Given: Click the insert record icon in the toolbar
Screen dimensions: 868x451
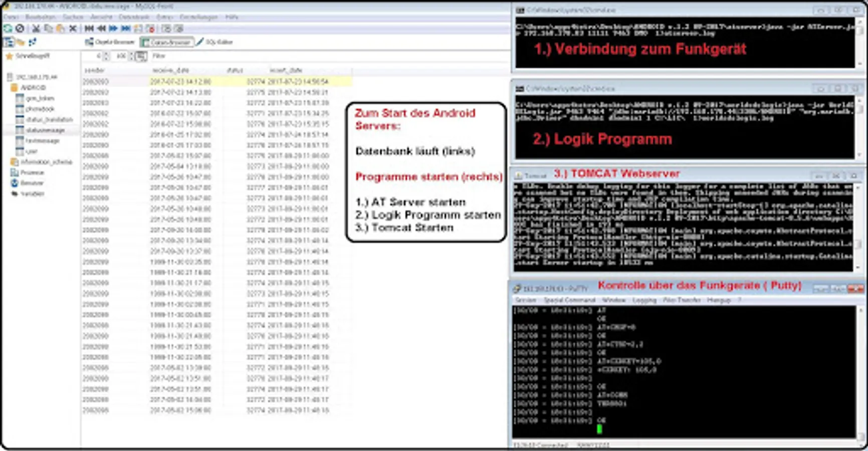Looking at the screenshot, I should (x=138, y=29).
